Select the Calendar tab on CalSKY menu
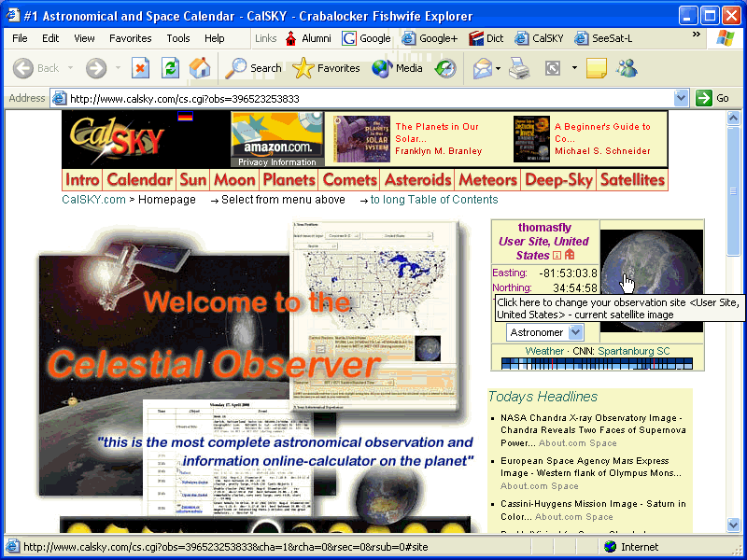Image resolution: width=747 pixels, height=560 pixels. [x=139, y=180]
